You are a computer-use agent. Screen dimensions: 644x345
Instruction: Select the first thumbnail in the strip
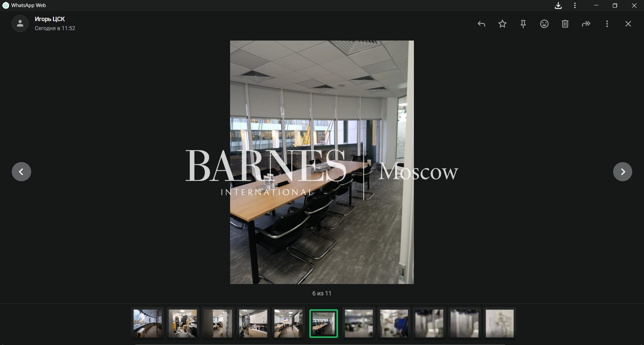click(x=148, y=323)
